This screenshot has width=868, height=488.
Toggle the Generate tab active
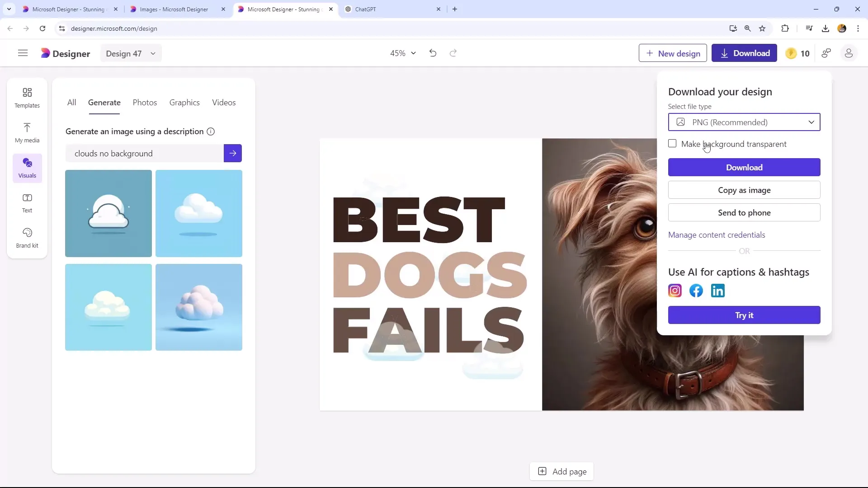[104, 102]
